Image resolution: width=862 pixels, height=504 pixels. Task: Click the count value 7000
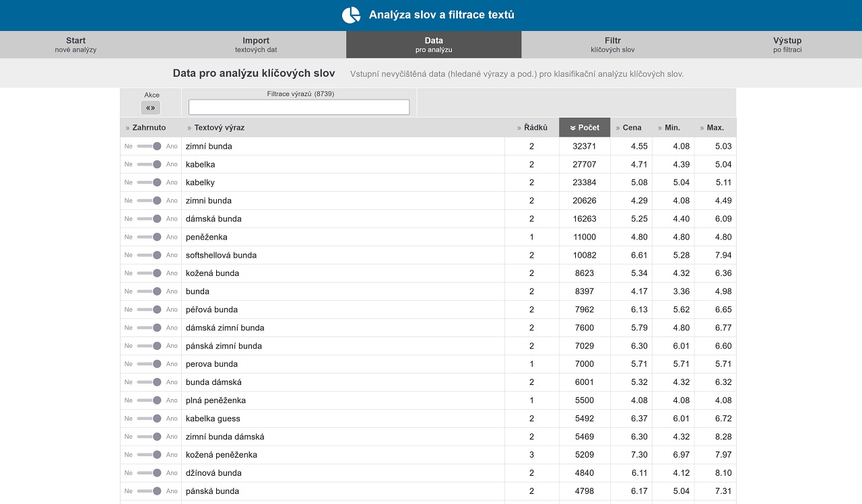click(585, 364)
